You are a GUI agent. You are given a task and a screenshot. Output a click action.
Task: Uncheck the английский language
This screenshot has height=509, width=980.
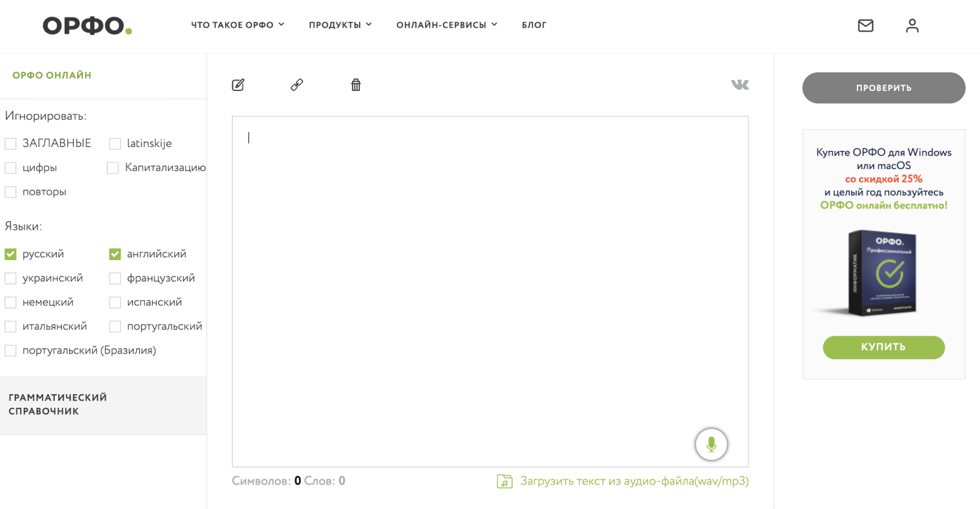coord(115,254)
